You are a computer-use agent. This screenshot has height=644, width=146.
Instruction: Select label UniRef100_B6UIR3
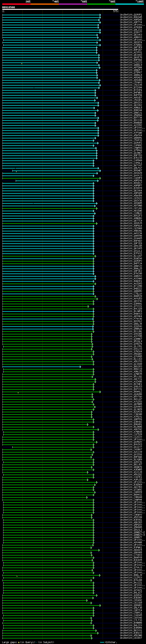(x=131, y=366)
